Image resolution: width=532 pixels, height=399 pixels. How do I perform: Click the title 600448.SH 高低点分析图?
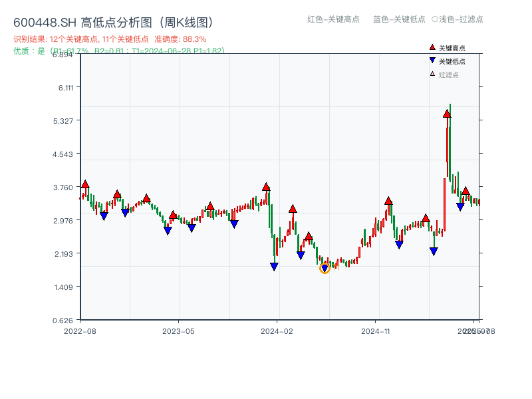(113, 23)
